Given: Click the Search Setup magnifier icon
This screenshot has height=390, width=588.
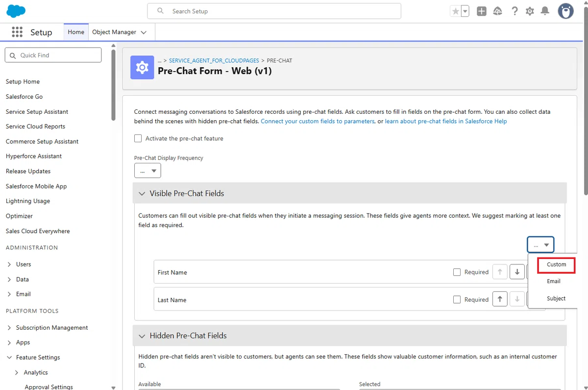Looking at the screenshot, I should 160,11.
